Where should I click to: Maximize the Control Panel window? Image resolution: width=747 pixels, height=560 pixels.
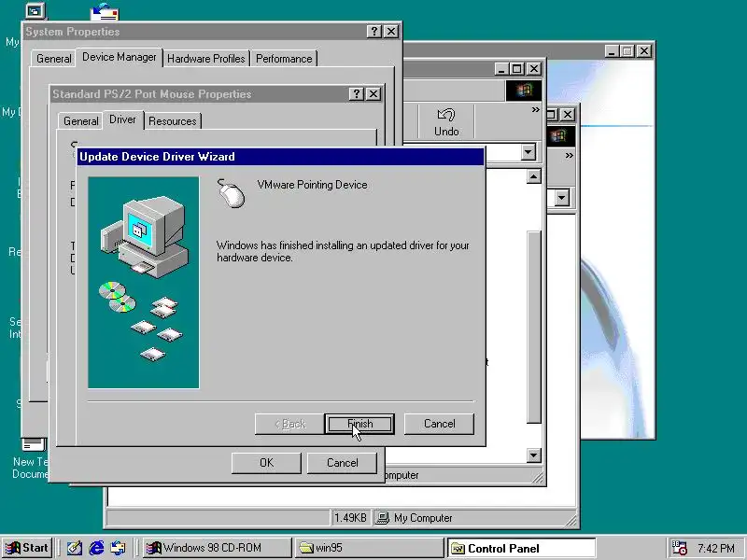[517, 69]
